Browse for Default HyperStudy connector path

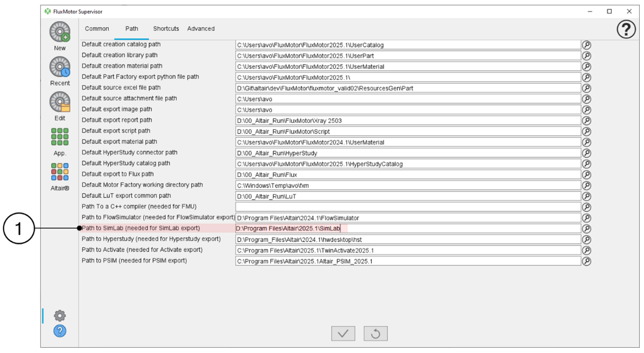(x=587, y=153)
